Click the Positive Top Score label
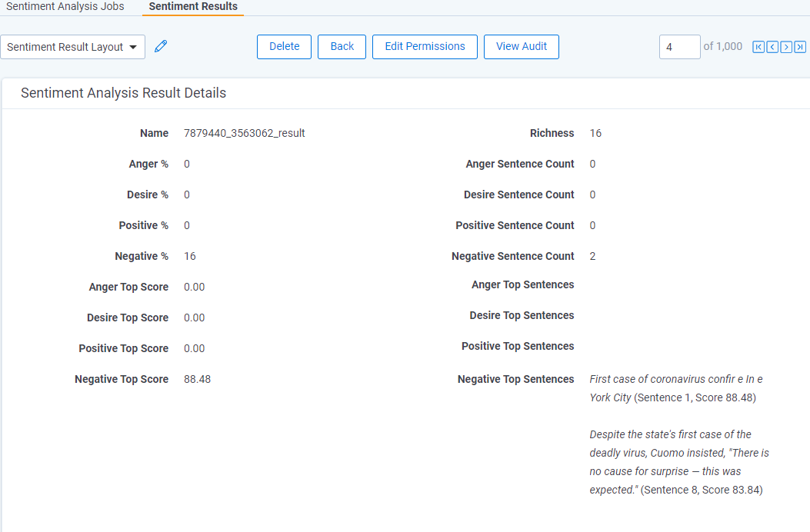Viewport: 810px width, 532px height. (x=124, y=348)
